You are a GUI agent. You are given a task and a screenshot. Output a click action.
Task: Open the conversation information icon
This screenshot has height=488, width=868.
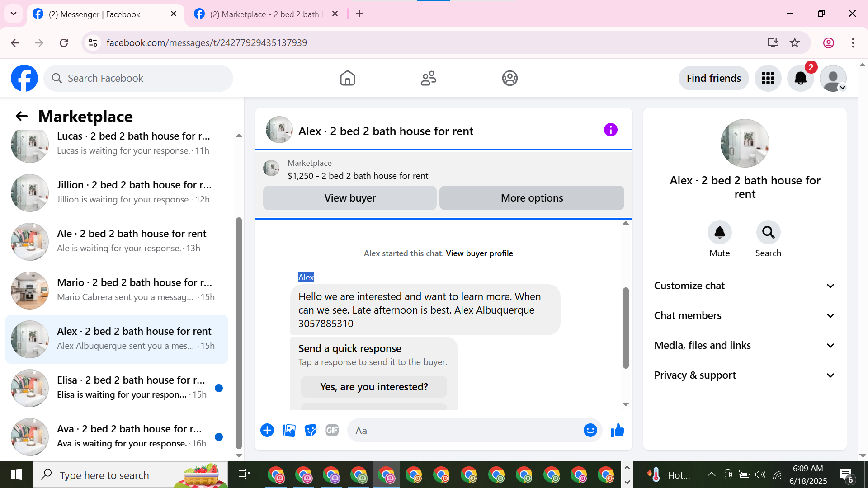tap(610, 130)
